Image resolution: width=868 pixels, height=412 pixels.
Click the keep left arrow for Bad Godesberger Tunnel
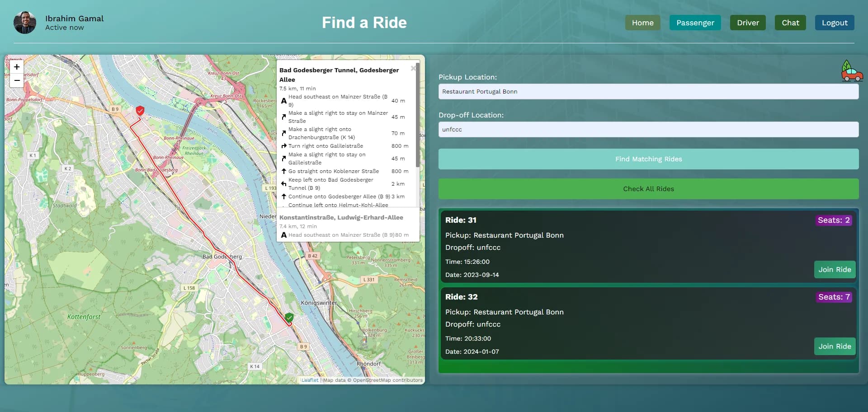point(283,183)
